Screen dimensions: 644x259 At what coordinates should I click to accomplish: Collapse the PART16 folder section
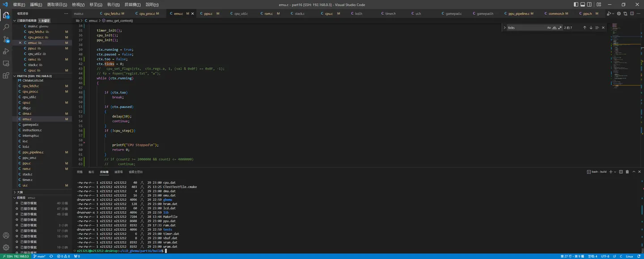point(34,76)
